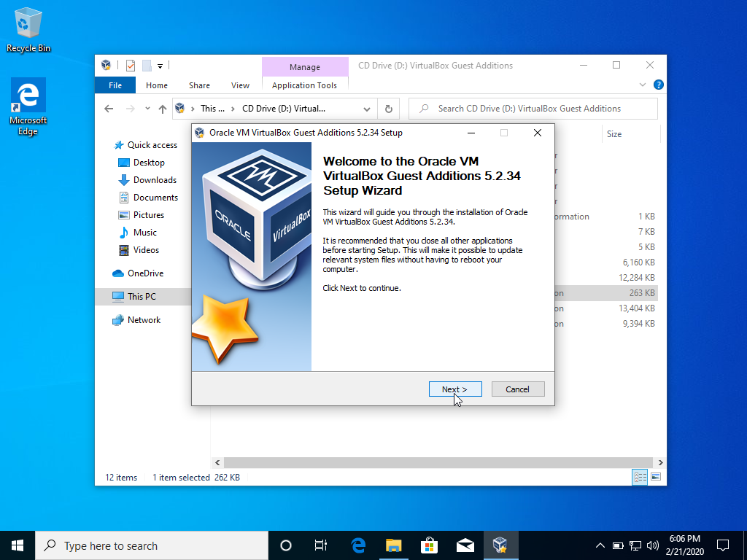Click the blue Help question mark icon
Screen dimensions: 747x560
pyautogui.click(x=659, y=85)
